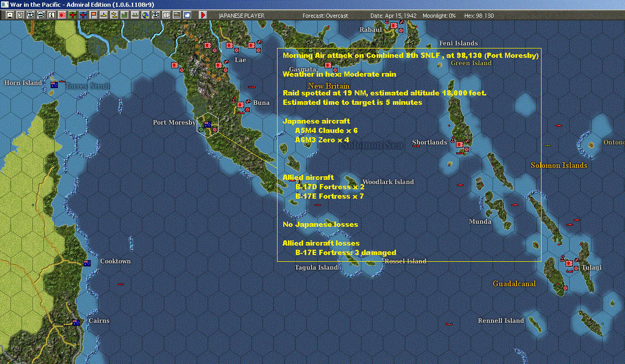Select the Australian flag at Cooktown
This screenshot has height=364, width=625.
[x=87, y=263]
